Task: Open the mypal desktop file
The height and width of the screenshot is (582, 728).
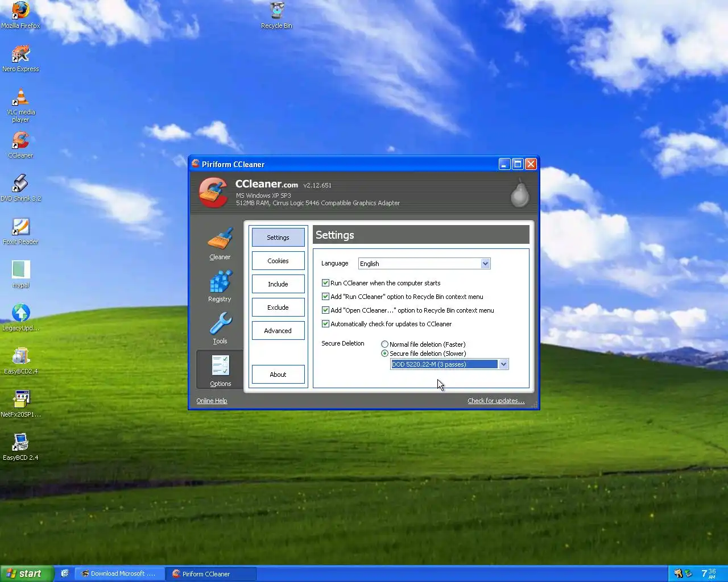Action: tap(20, 275)
